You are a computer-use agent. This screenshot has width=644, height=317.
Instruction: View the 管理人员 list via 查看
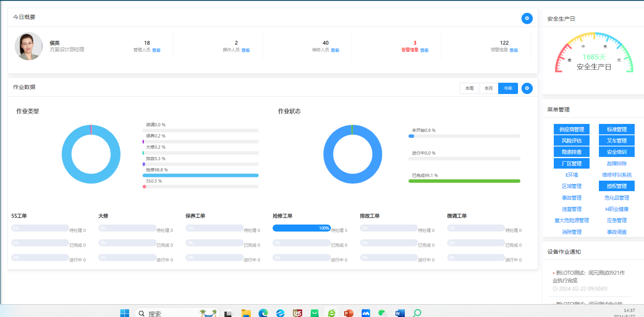156,50
